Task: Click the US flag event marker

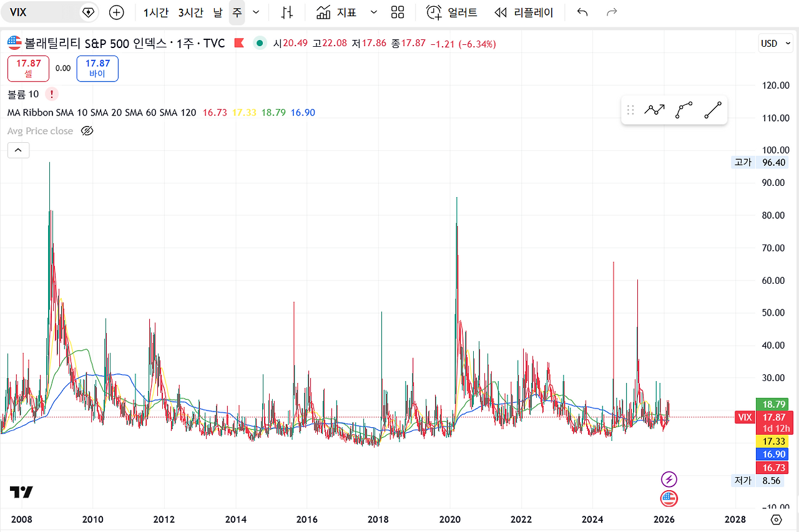Action: click(x=669, y=498)
